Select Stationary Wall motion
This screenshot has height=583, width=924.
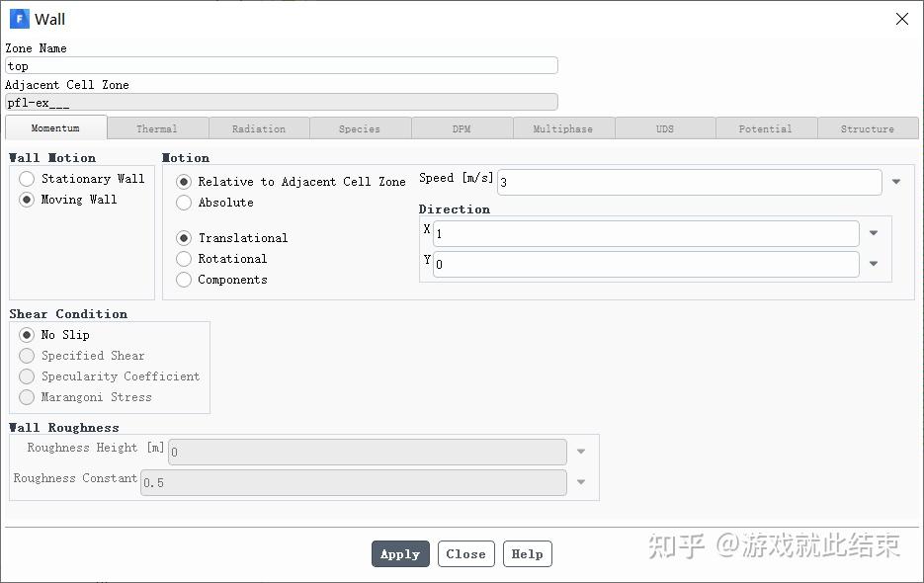27,179
